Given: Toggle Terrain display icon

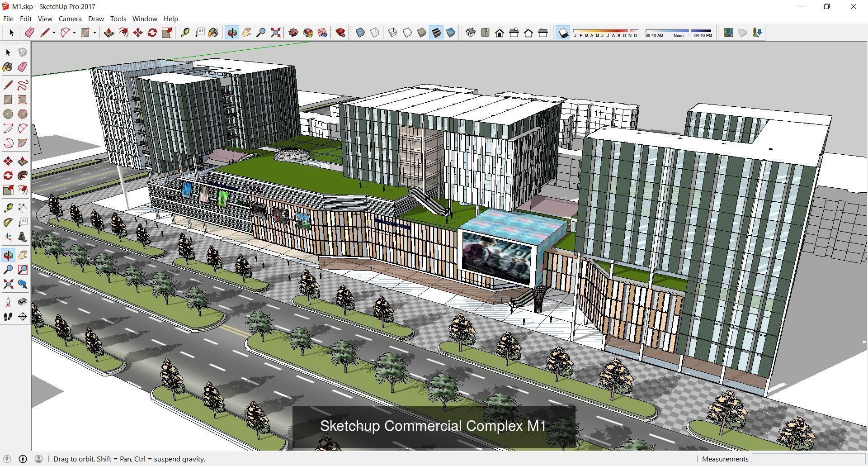Looking at the screenshot, I should pos(743,33).
